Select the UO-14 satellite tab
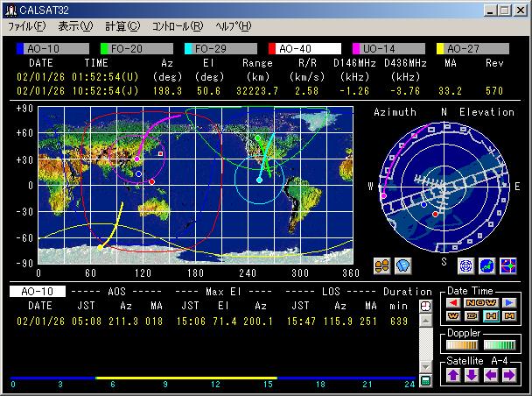 pos(388,48)
